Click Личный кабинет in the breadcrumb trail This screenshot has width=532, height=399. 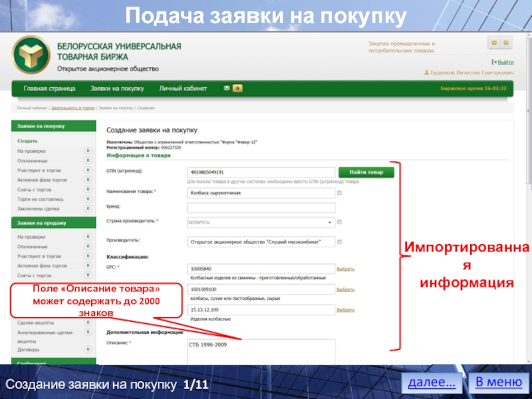[32, 108]
